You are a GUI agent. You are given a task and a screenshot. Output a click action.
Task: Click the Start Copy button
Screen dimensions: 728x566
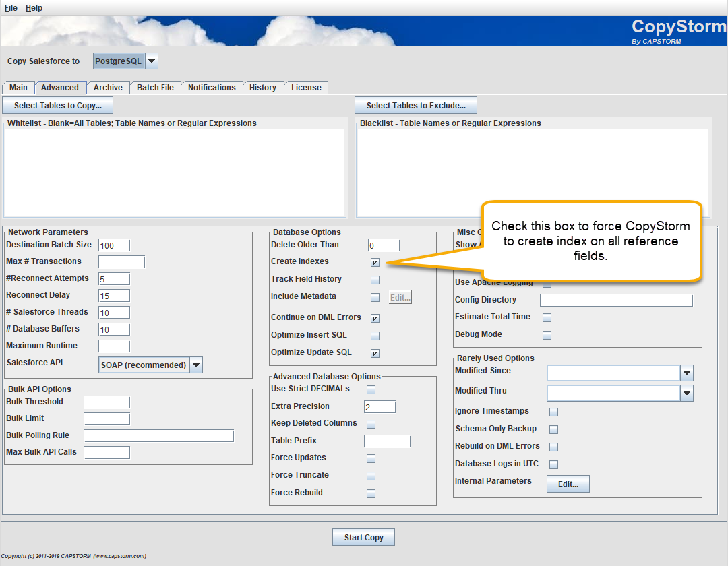(363, 537)
